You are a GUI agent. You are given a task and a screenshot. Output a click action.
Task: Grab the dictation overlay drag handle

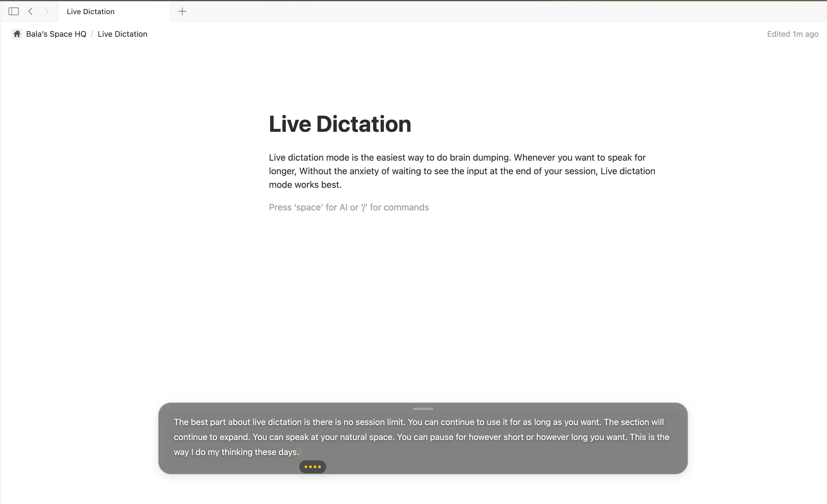tap(423, 409)
